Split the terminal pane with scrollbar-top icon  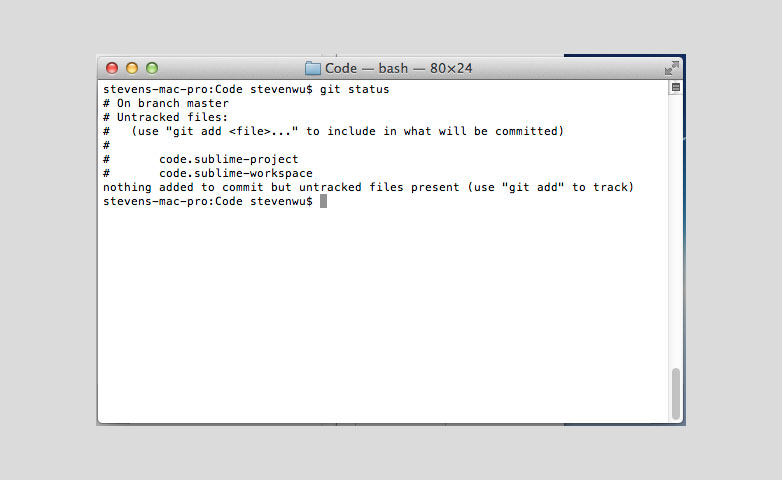[x=675, y=87]
